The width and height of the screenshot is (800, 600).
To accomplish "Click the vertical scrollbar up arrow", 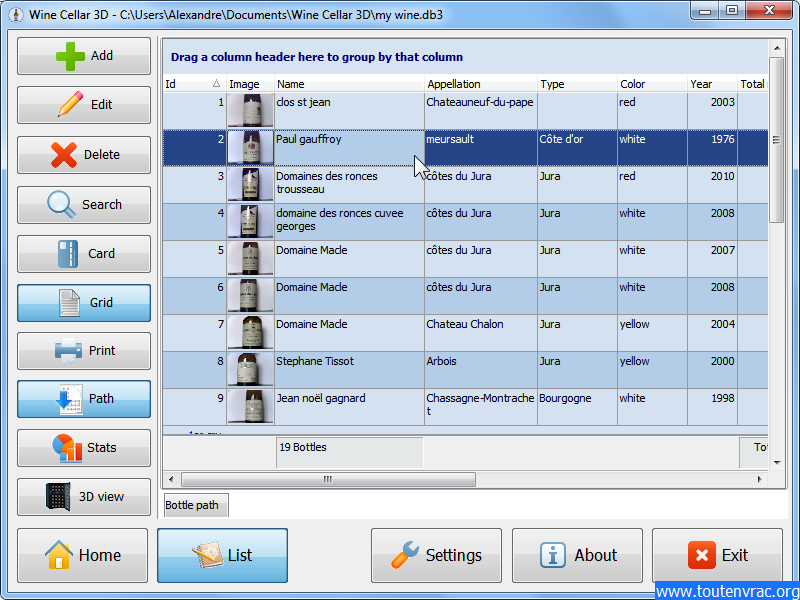I will [777, 48].
